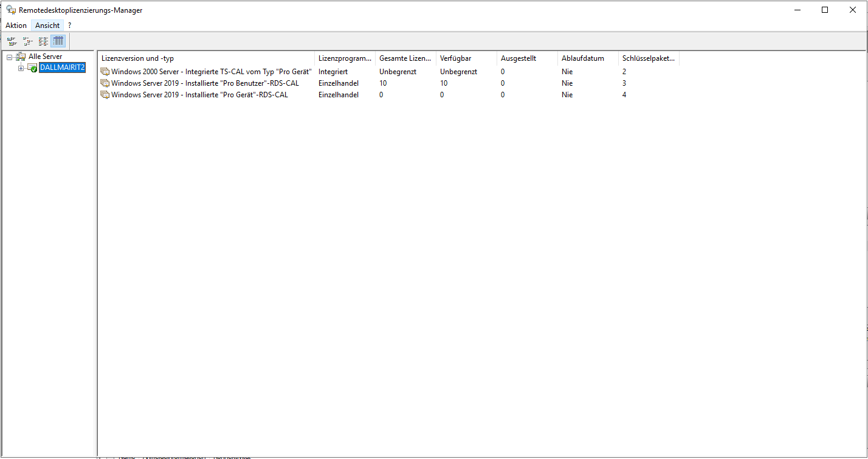Click Einzelhandel cell in Pro Benutzer row
The width and height of the screenshot is (868, 459).
tap(339, 83)
